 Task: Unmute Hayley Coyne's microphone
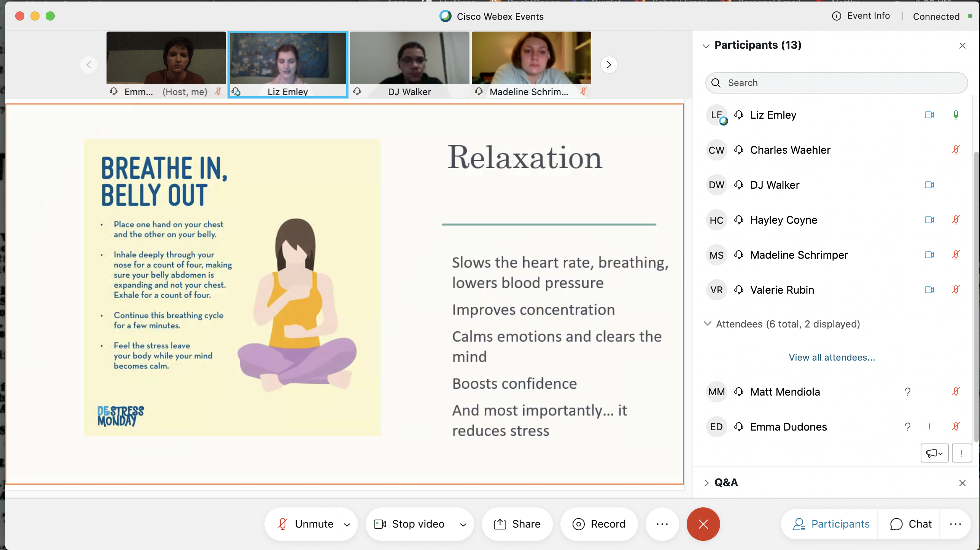pyautogui.click(x=956, y=220)
